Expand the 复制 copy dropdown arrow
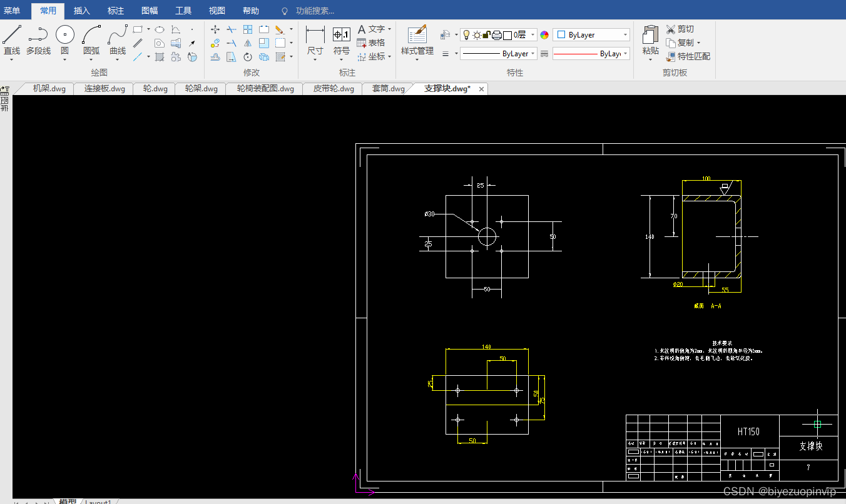 (x=698, y=43)
